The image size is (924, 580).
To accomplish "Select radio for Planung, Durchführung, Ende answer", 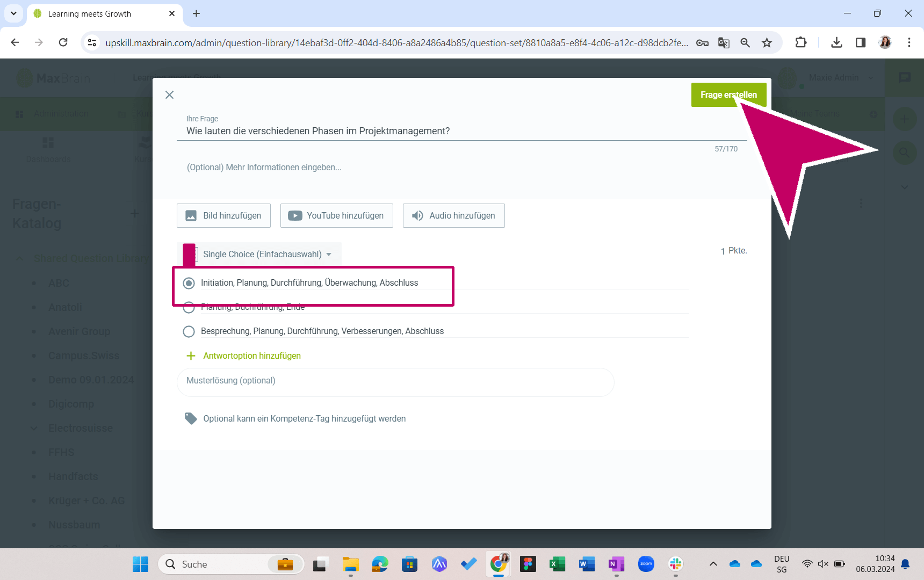I will coord(189,308).
